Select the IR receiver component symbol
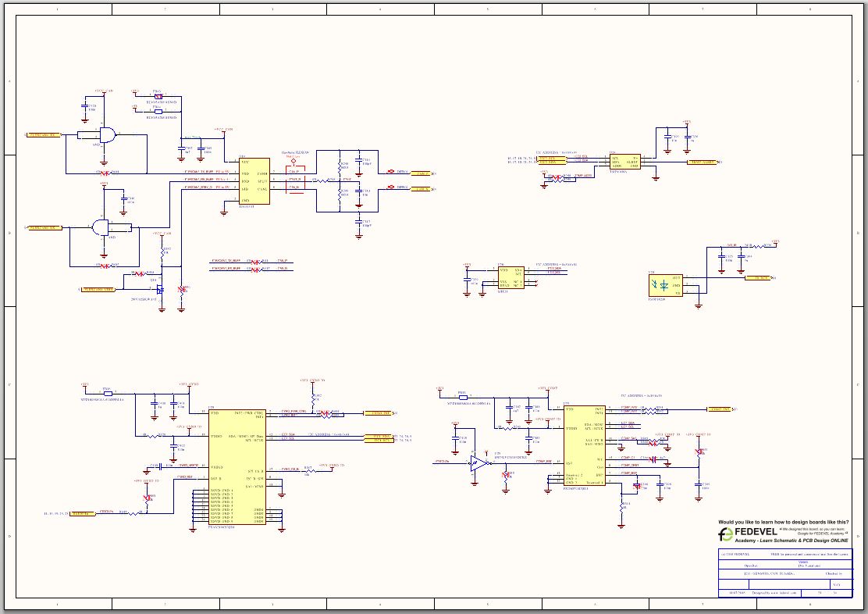 (665, 284)
